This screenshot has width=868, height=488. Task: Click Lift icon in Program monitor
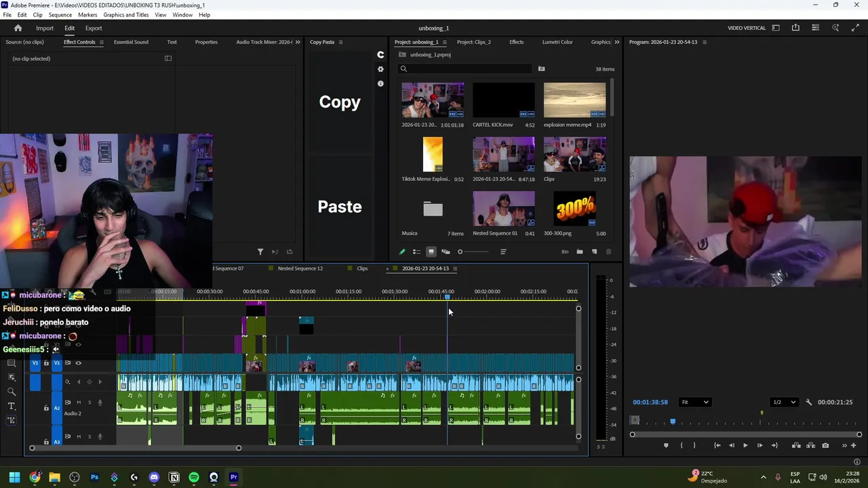click(x=796, y=445)
